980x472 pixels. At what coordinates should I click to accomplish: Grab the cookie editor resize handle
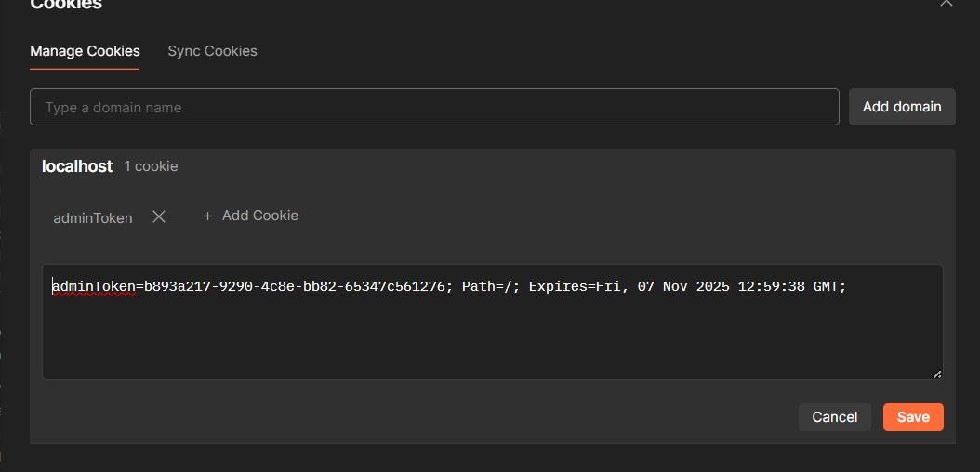[936, 373]
